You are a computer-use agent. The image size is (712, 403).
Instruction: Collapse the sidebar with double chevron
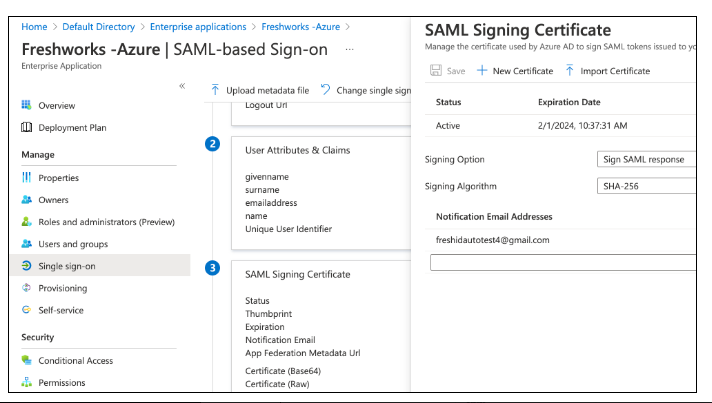click(182, 86)
